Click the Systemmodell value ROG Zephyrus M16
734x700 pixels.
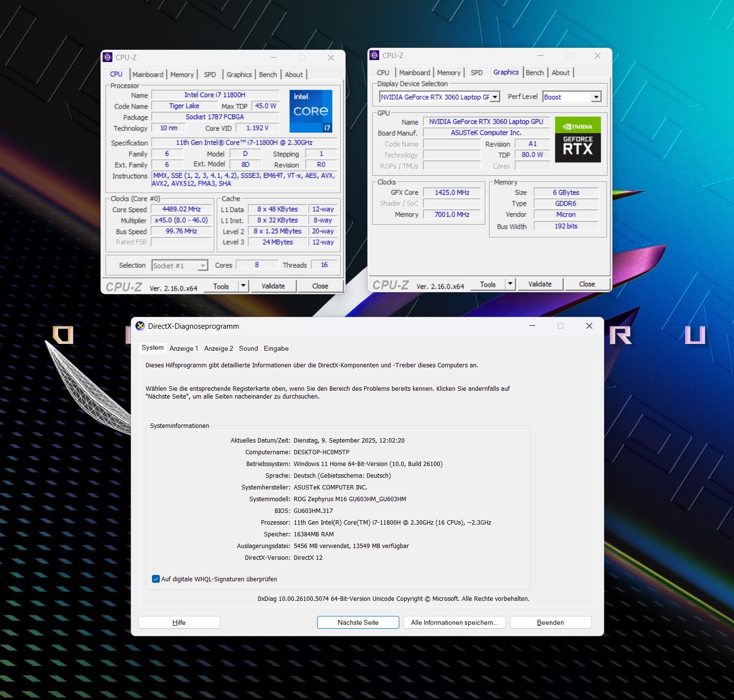[x=350, y=499]
